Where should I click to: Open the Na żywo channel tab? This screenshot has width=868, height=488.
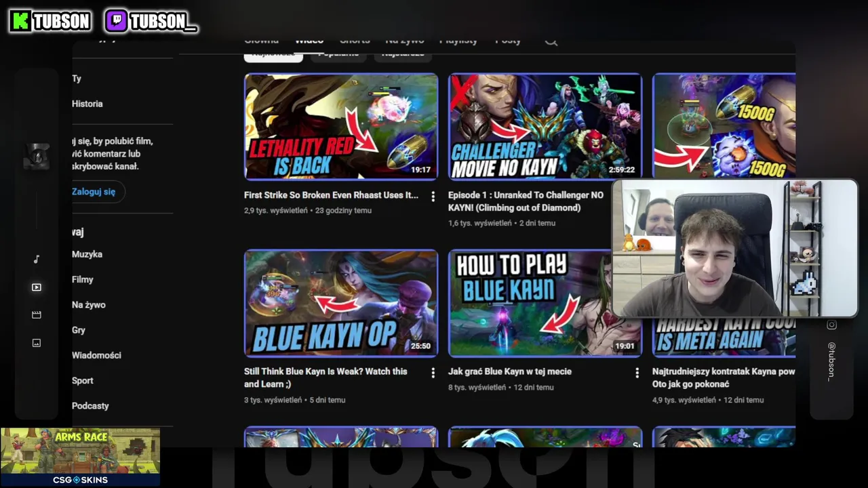[405, 41]
